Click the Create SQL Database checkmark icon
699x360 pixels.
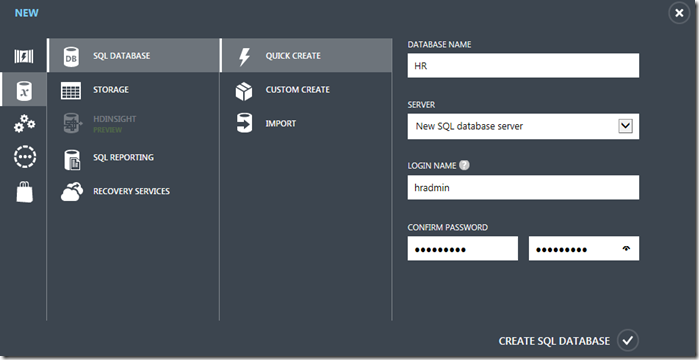(628, 341)
